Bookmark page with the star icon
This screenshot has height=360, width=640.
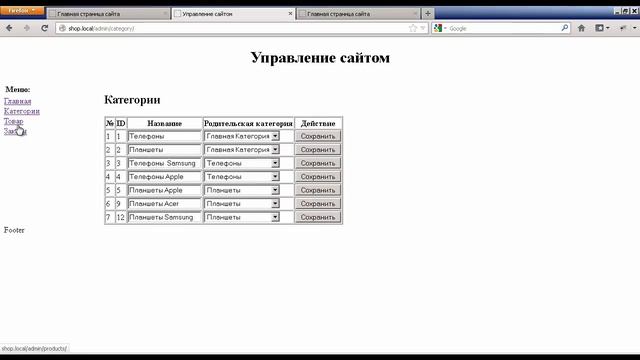click(413, 28)
